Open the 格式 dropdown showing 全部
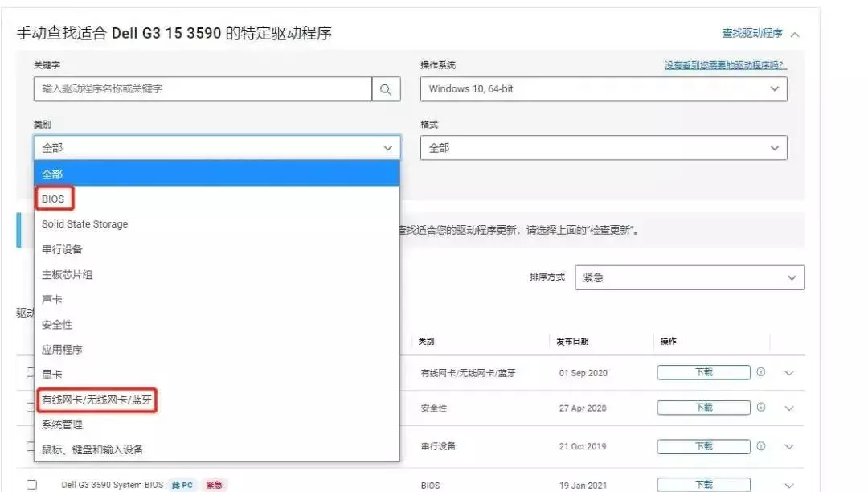This screenshot has width=868, height=492. (604, 148)
